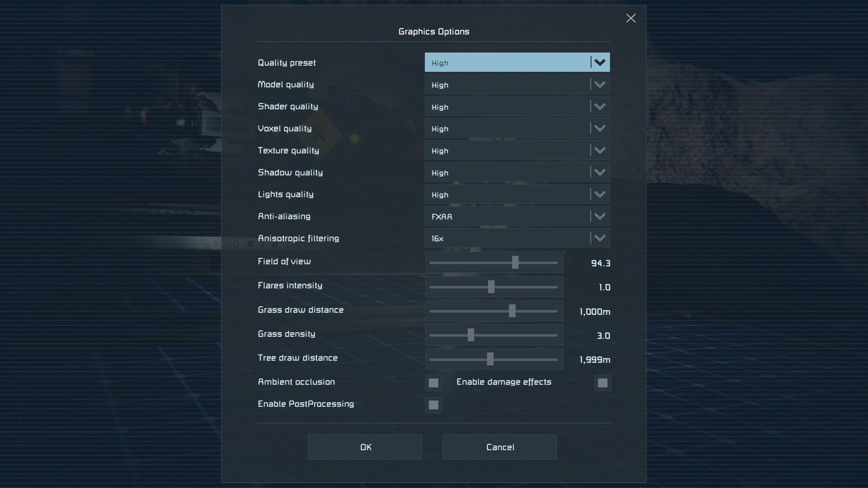Confirm settings with OK button

[365, 447]
